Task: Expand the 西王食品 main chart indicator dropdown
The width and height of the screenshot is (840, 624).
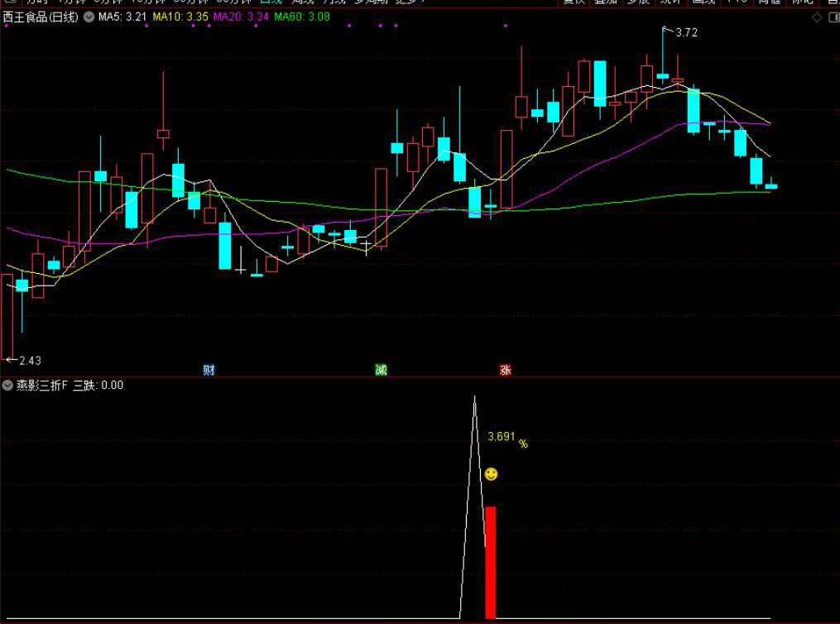Action: [88, 17]
